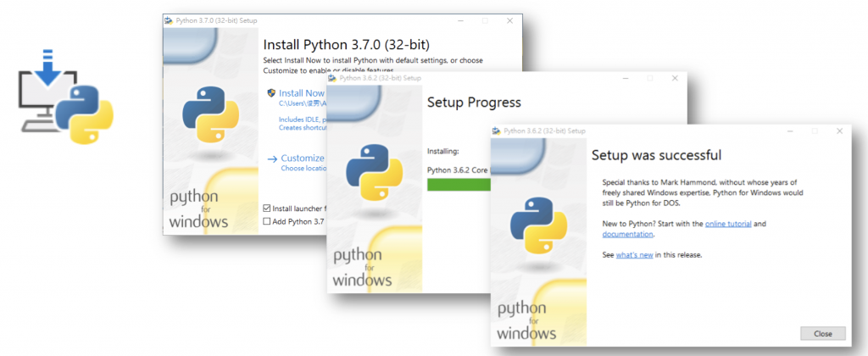Click python for windows text in successful window
The height and width of the screenshot is (356, 868).
click(526, 320)
